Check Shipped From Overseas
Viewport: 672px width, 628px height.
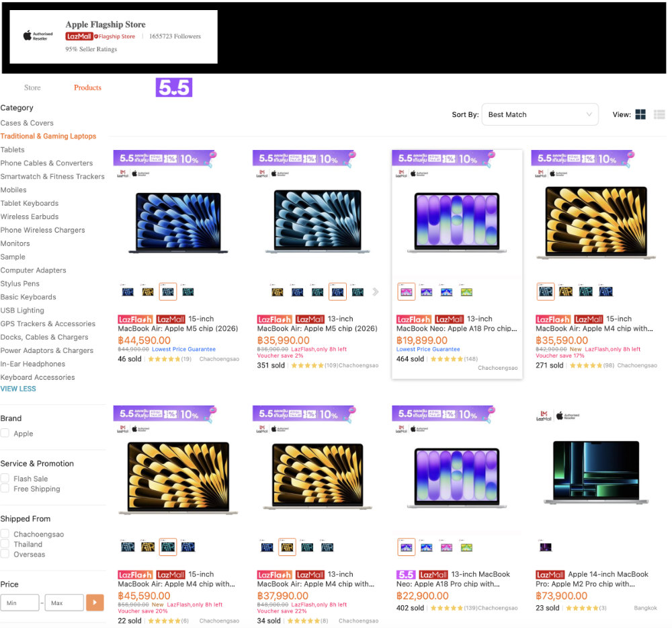click(5, 554)
